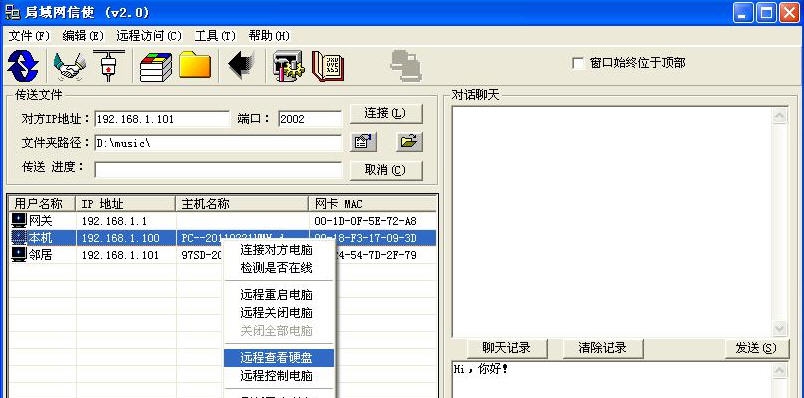The width and height of the screenshot is (804, 398).
Task: Click the 端口 input field showing 2002
Action: coord(310,119)
